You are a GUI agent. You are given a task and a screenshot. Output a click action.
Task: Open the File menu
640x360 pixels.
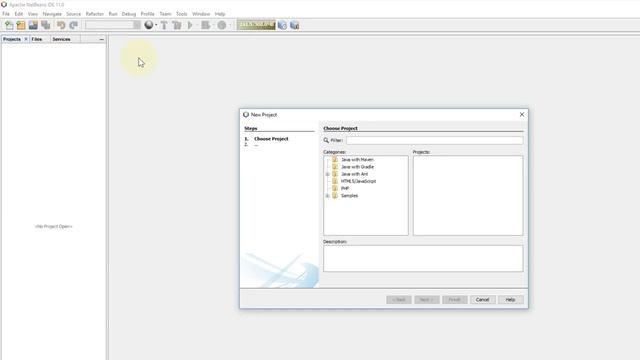pos(6,14)
